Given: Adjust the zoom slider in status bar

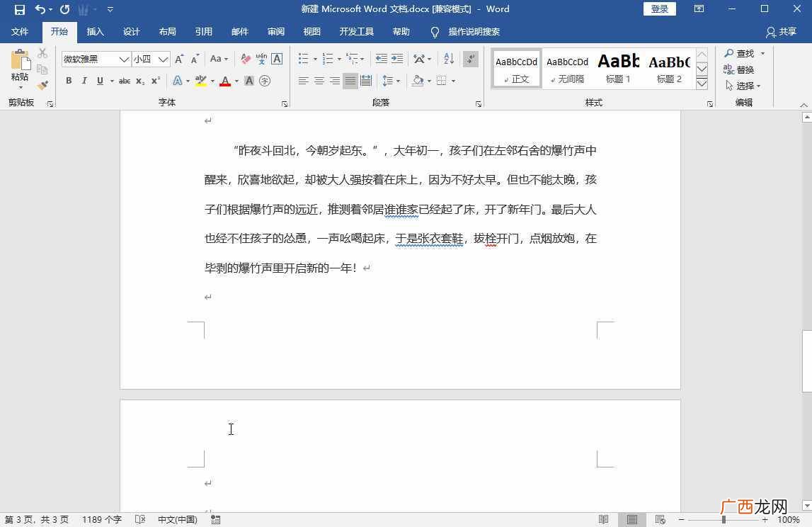Looking at the screenshot, I should [724, 519].
